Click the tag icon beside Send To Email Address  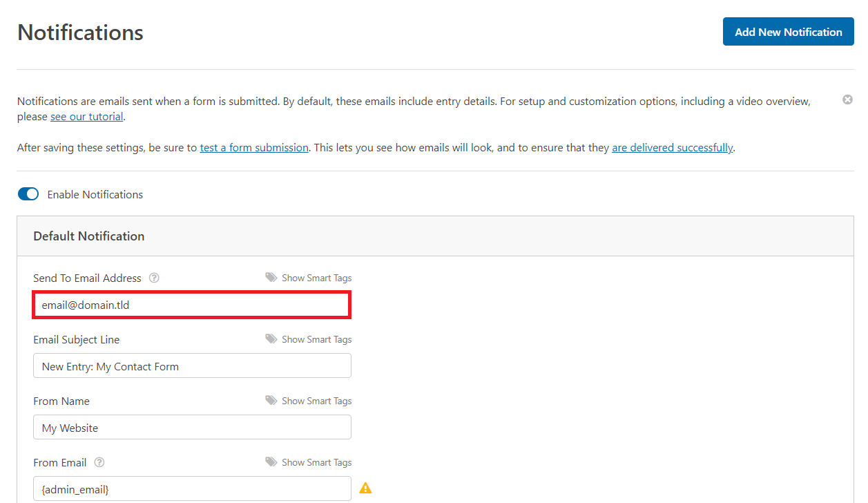[271, 277]
